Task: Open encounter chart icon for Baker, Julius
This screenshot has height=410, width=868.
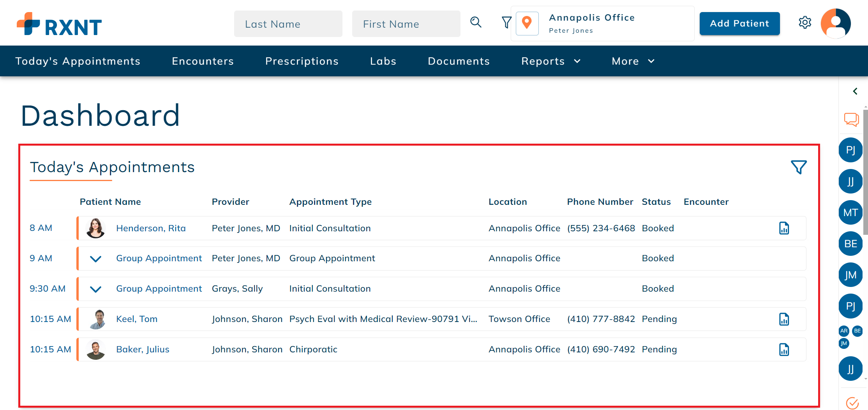Action: 784,349
